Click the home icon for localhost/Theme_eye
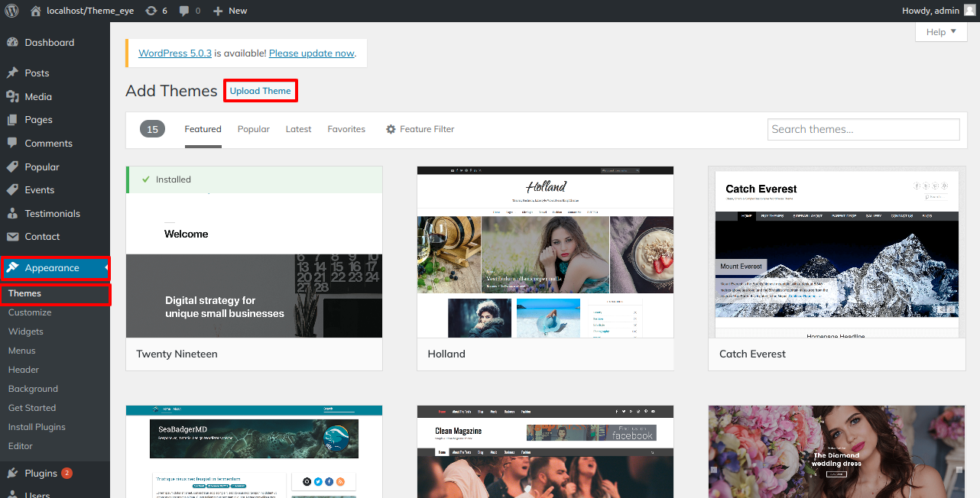 (x=36, y=11)
